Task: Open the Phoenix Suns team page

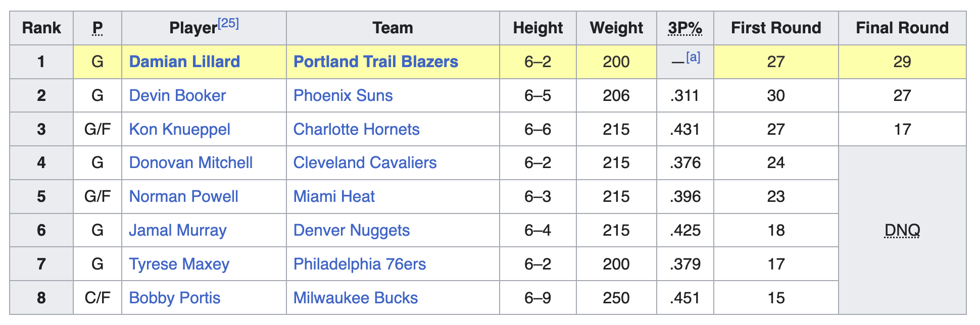Action: pyautogui.click(x=343, y=95)
